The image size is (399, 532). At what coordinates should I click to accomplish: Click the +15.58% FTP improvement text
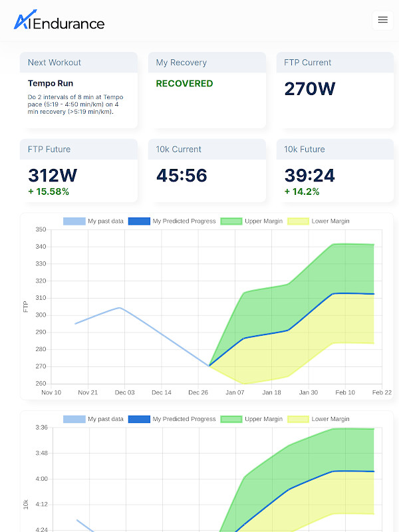click(x=49, y=192)
